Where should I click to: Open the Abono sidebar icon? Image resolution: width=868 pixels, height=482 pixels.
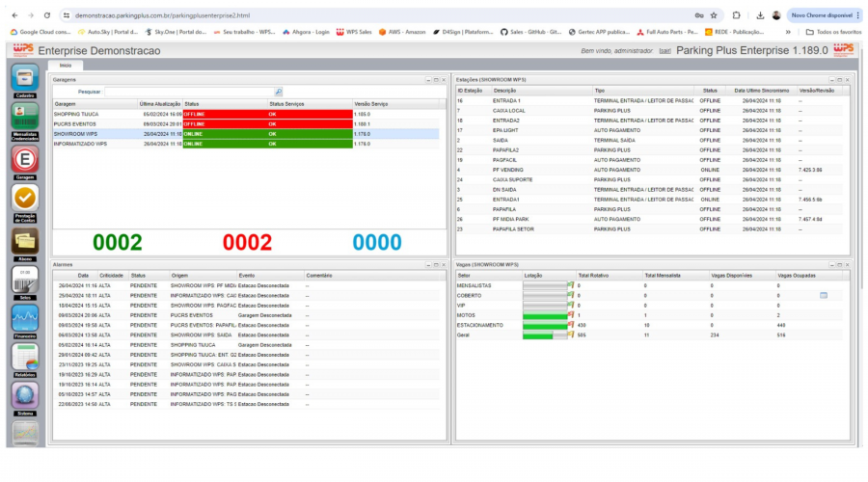tap(25, 241)
